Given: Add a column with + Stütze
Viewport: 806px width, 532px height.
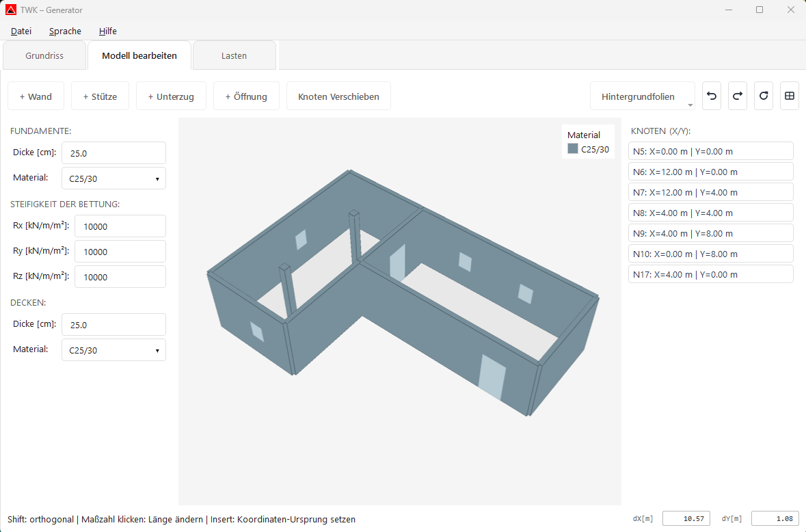Looking at the screenshot, I should [100, 96].
